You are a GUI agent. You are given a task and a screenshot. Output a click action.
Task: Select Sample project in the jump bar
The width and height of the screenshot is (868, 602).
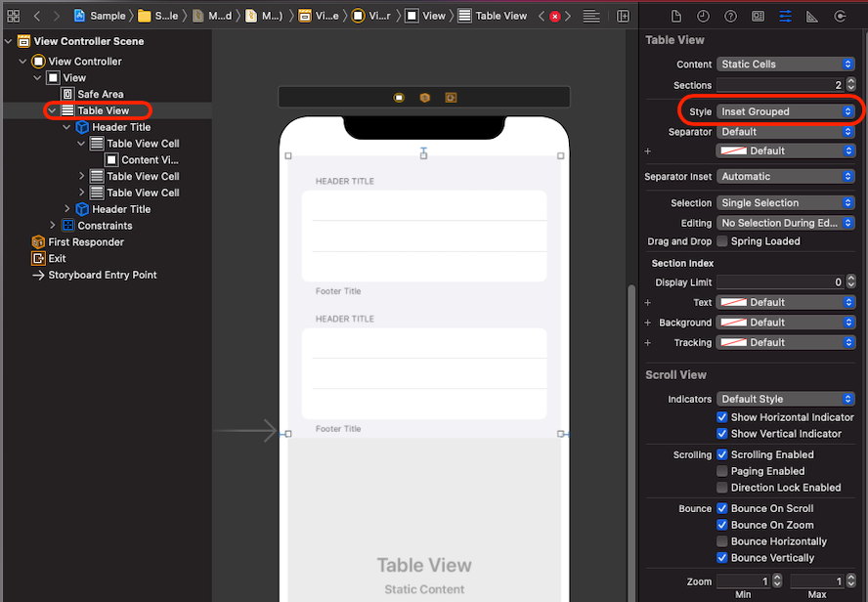tap(101, 16)
